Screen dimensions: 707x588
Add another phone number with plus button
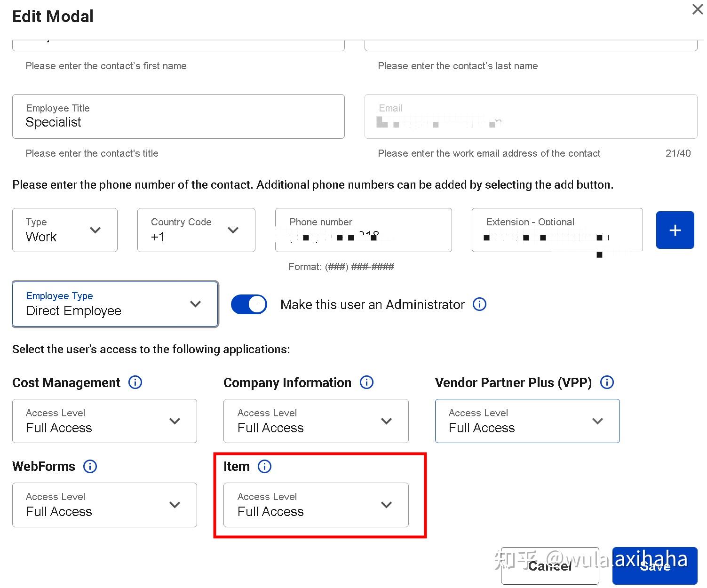[x=675, y=230]
